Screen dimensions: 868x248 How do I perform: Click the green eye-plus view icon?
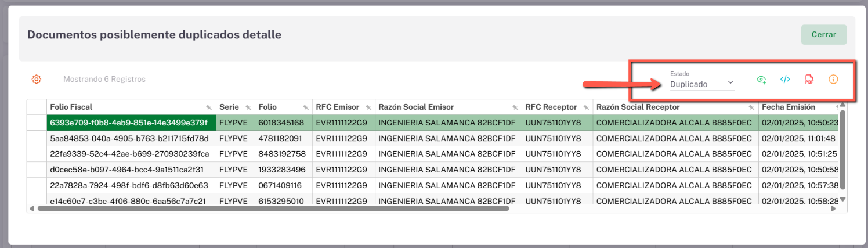coord(761,80)
